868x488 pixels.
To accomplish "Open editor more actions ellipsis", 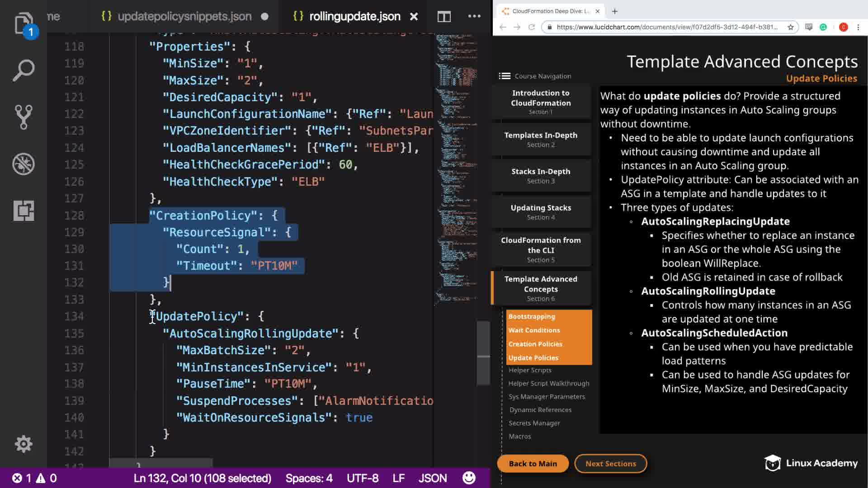I will pos(474,16).
